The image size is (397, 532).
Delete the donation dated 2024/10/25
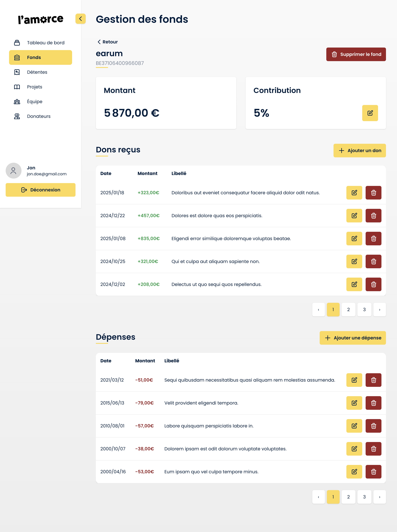pos(373,262)
